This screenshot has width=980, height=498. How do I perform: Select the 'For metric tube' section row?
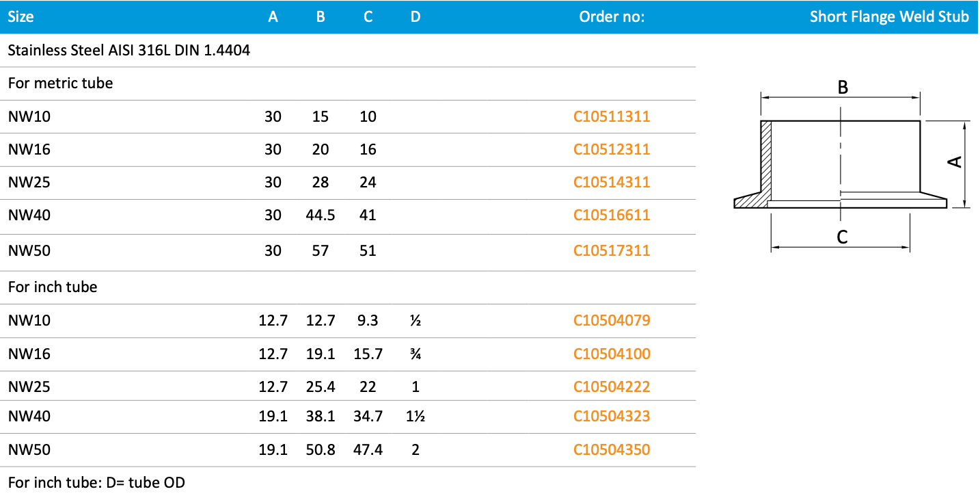[61, 83]
